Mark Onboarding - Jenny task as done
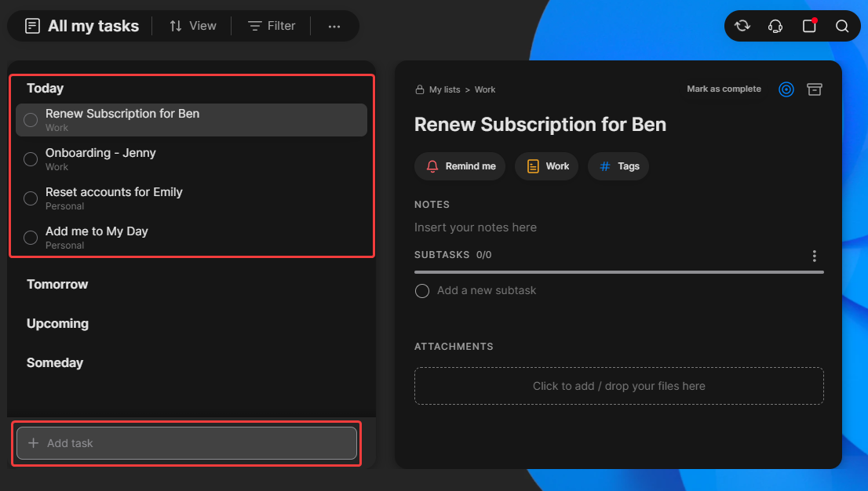 (31, 159)
